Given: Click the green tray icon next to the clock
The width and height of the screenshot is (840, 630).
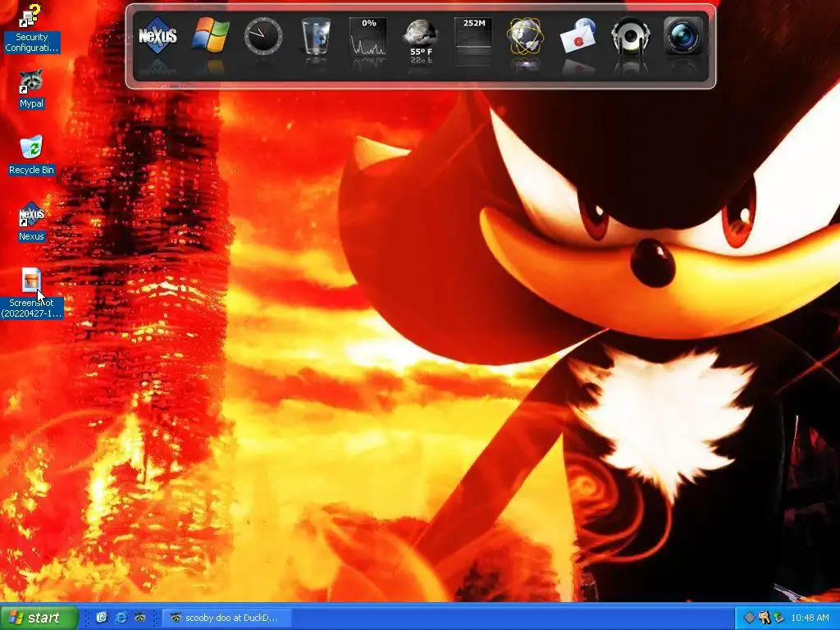Looking at the screenshot, I should click(x=778, y=618).
